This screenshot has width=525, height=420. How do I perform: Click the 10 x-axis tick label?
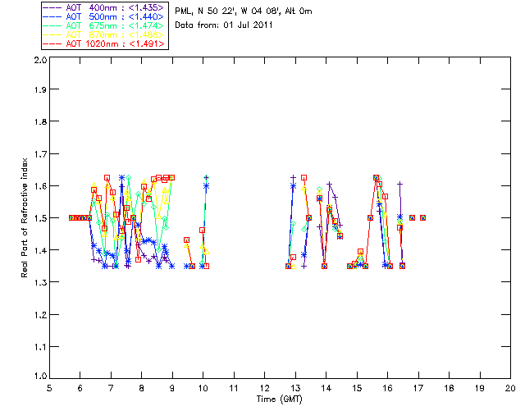[203, 388]
